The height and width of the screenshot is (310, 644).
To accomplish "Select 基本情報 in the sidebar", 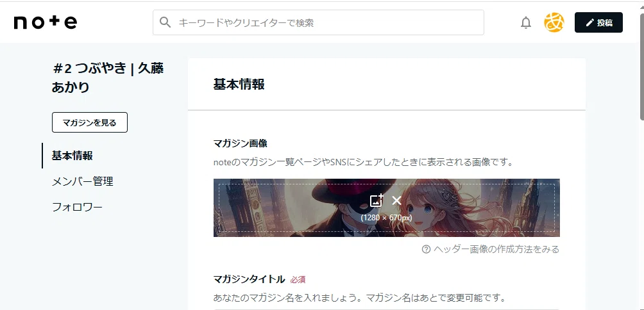I will tap(72, 156).
